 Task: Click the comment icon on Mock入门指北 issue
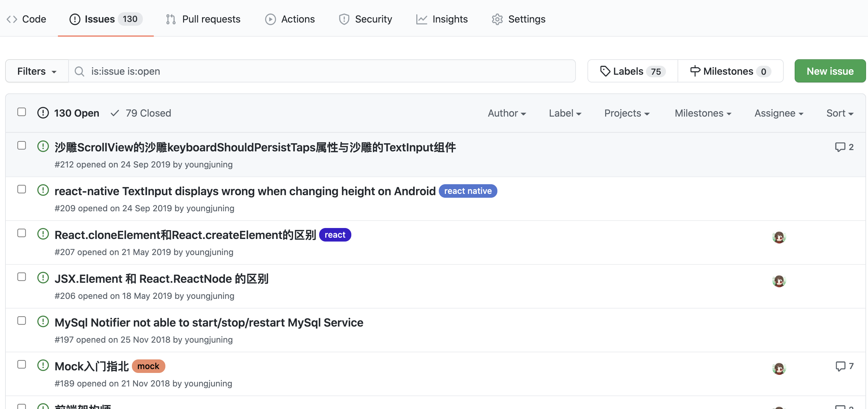pyautogui.click(x=840, y=366)
